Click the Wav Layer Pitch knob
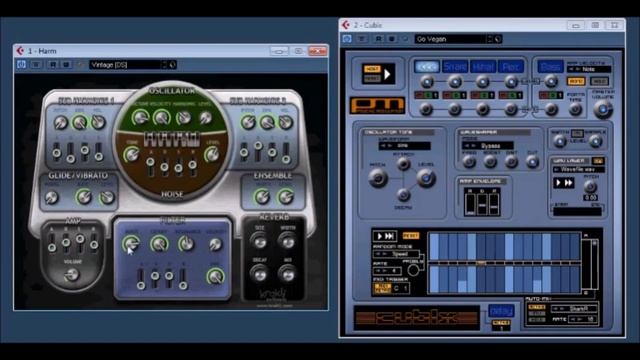Image resolution: width=640 pixels, height=360 pixels. pyautogui.click(x=590, y=187)
